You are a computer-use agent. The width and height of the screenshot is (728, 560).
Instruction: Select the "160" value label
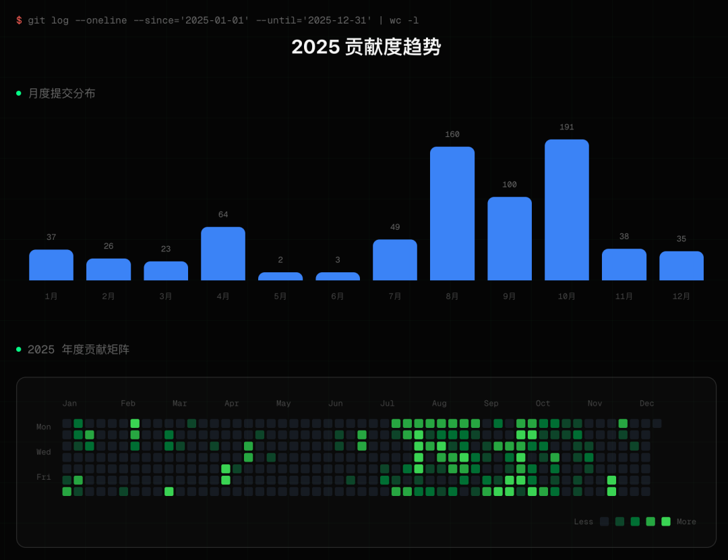pos(452,134)
